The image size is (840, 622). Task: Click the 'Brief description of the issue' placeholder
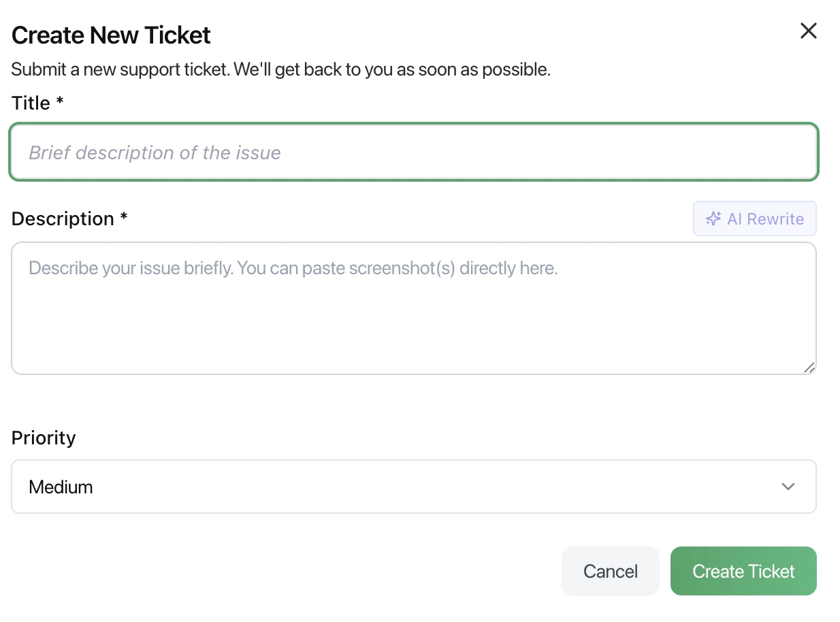(155, 152)
